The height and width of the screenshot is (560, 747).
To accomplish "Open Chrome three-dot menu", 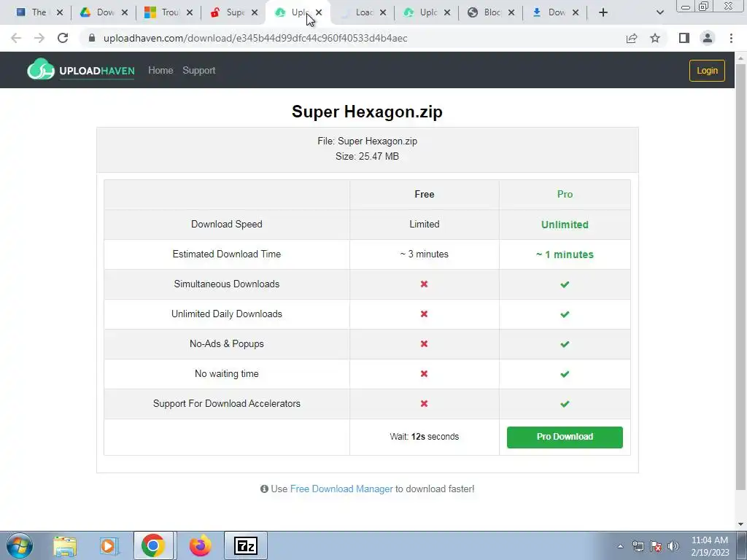I will coord(731,38).
